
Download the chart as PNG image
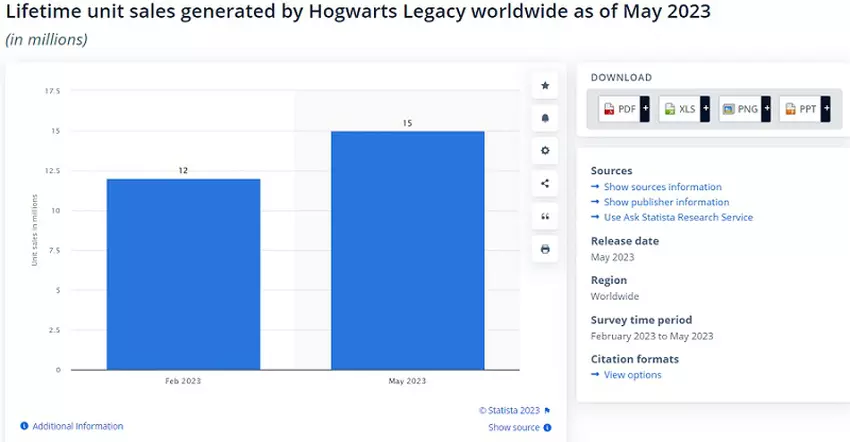740,108
